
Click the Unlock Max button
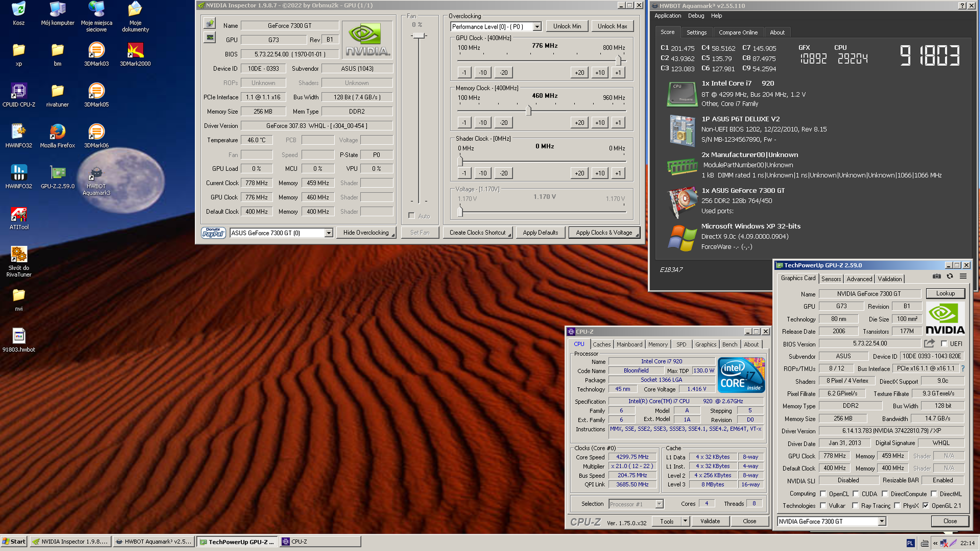(x=612, y=26)
